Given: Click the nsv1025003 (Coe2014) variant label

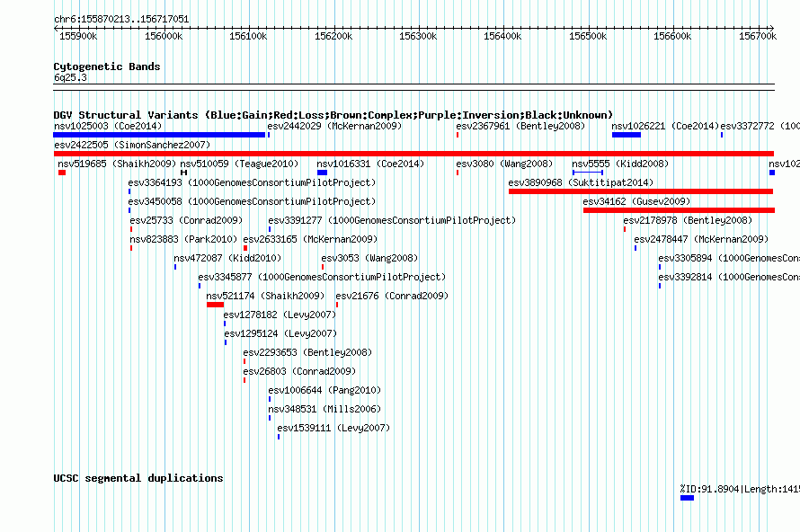Looking at the screenshot, I should pos(108,126).
